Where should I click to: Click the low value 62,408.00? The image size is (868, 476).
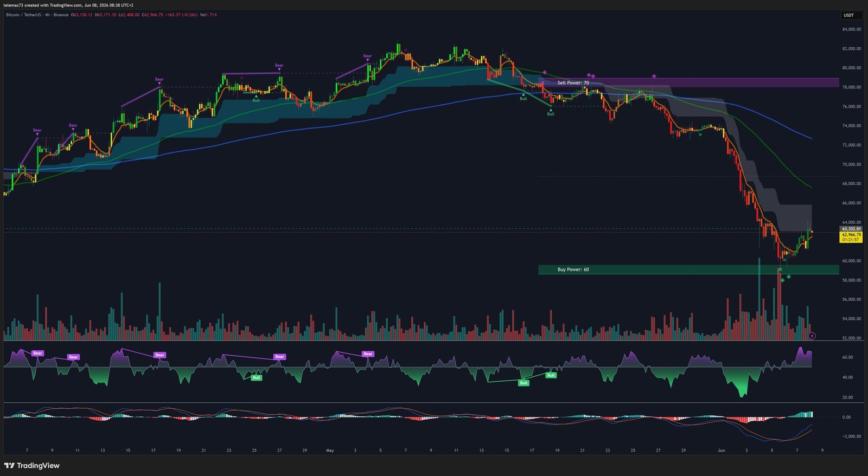[129, 15]
